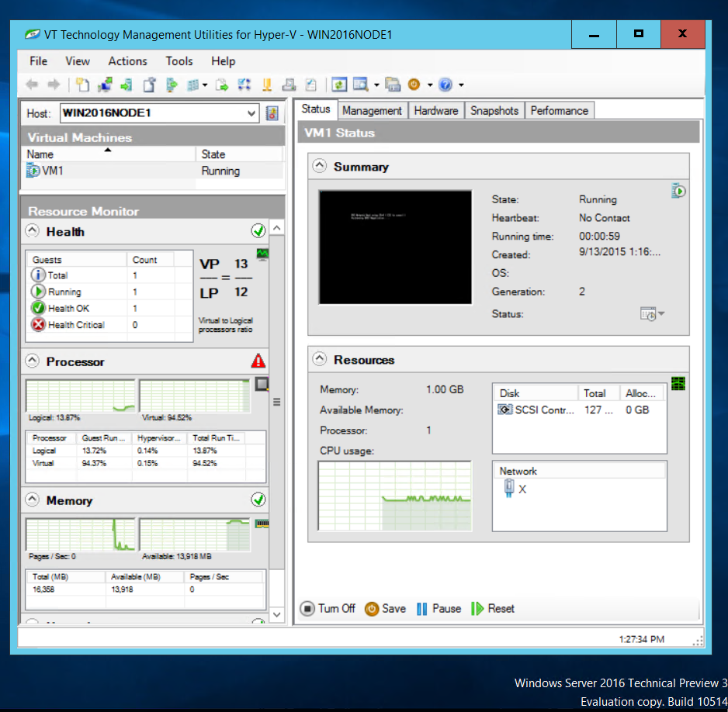Pause the virtual machine VM1
The image size is (728, 712).
[x=439, y=609]
